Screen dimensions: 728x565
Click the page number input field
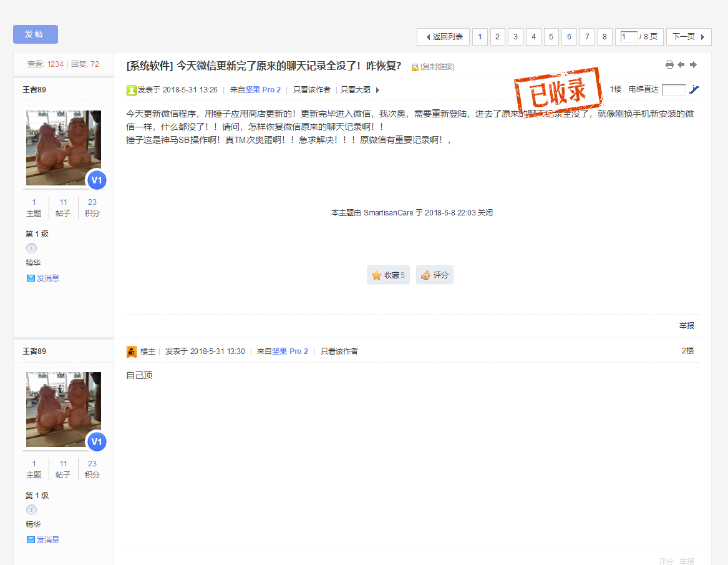[x=628, y=37]
